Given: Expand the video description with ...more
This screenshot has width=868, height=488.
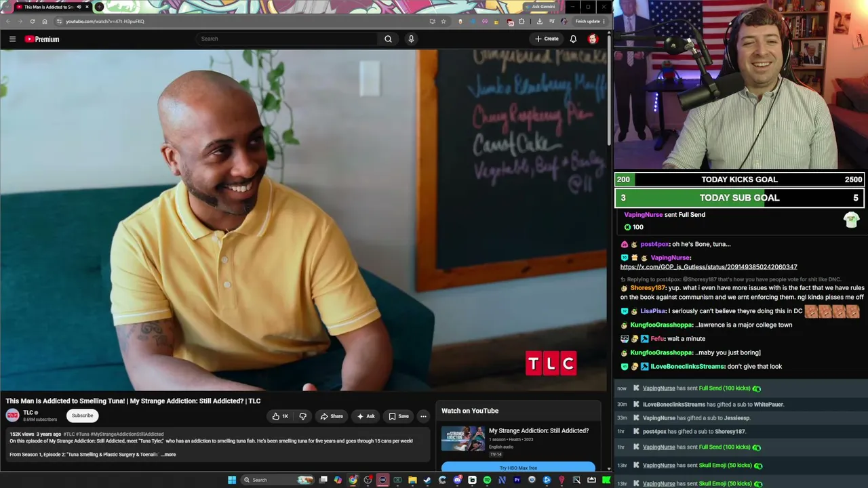Looking at the screenshot, I should (x=168, y=455).
